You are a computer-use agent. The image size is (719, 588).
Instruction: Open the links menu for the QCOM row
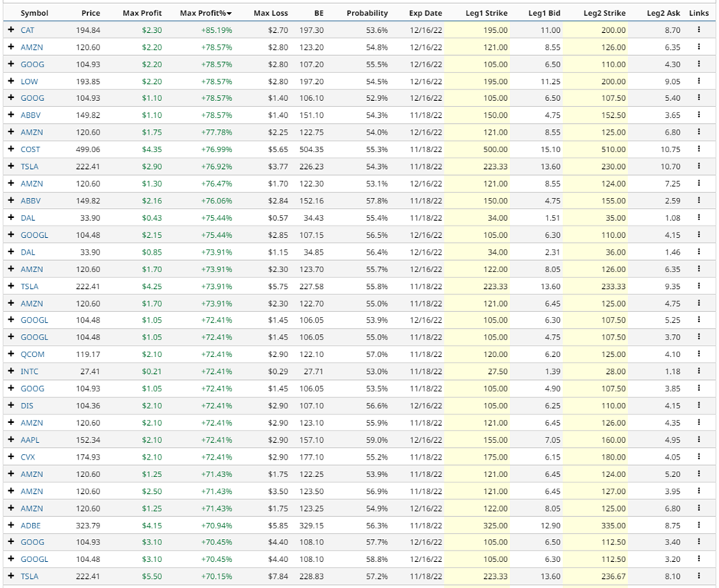tap(699, 354)
